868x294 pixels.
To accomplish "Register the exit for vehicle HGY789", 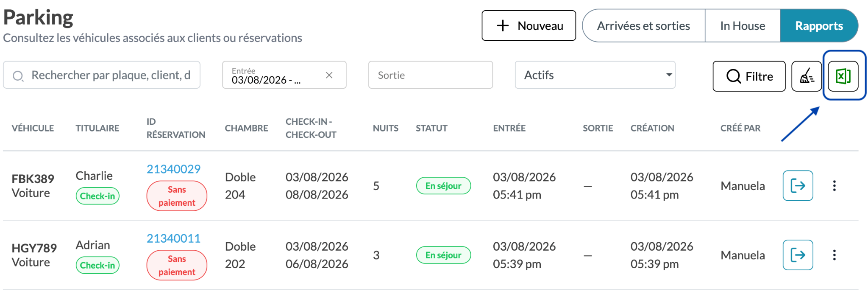I will coord(798,255).
